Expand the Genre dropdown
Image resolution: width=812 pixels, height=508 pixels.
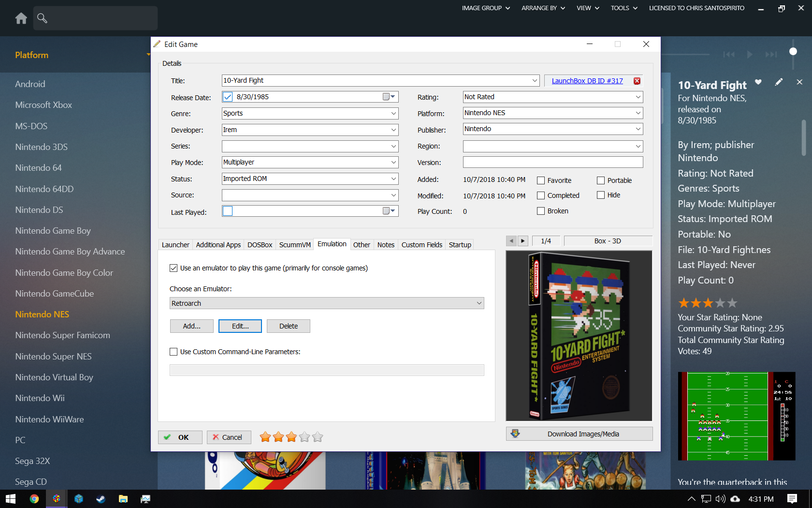393,113
